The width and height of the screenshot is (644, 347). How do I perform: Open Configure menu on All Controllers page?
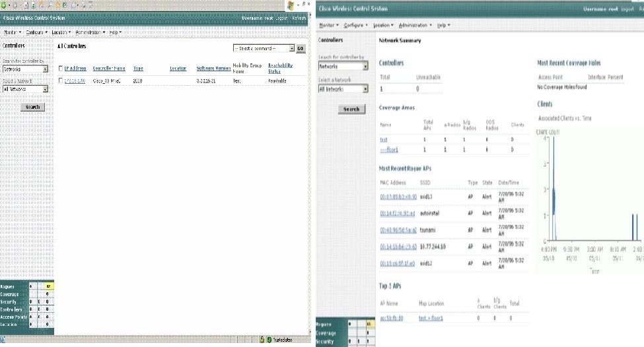click(x=36, y=32)
